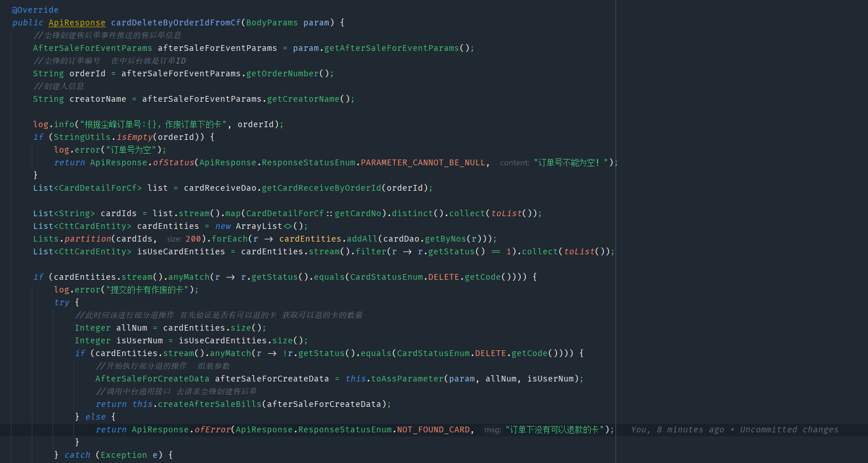Click the size: inlay hint before 200
Image resolution: width=868 pixels, height=463 pixels.
[x=174, y=239]
